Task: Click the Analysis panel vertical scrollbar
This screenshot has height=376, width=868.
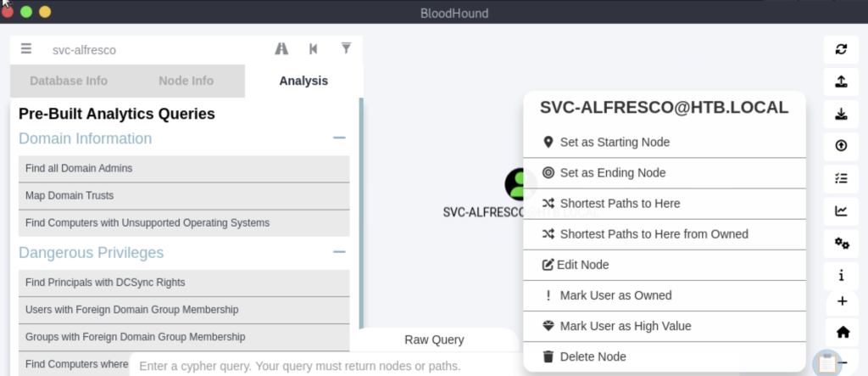Action: (x=361, y=214)
